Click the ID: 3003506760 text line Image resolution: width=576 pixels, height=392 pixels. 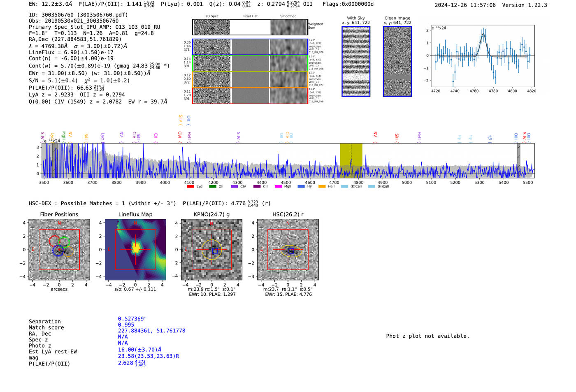[x=78, y=15]
